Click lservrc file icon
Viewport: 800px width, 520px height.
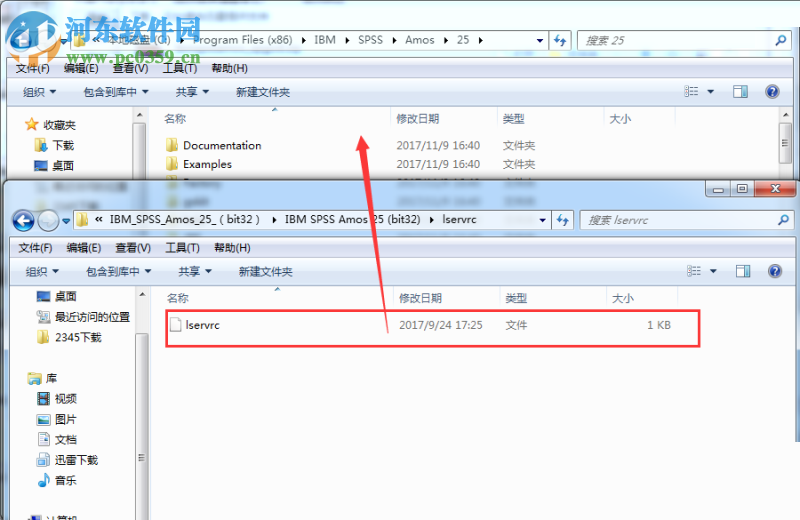tap(176, 325)
